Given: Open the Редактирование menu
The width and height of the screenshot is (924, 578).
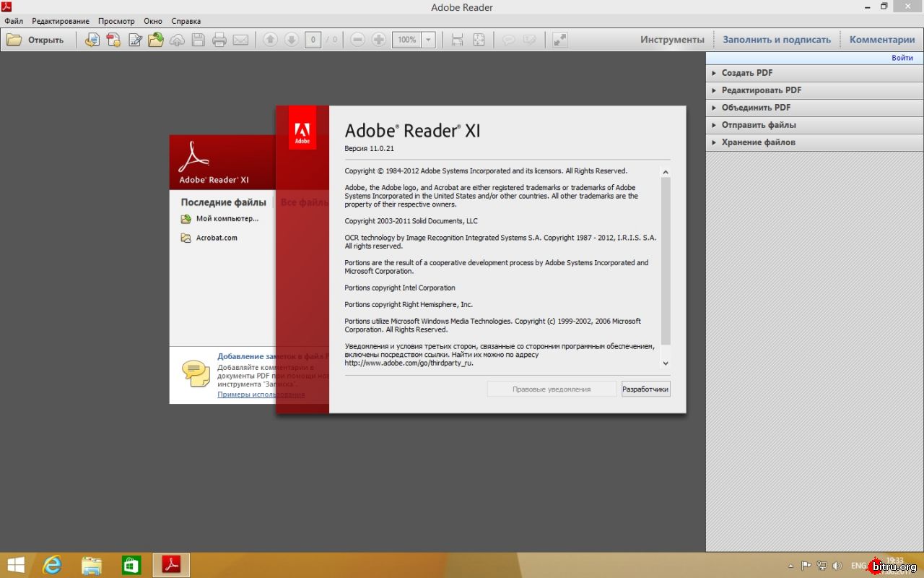Looking at the screenshot, I should pos(61,21).
